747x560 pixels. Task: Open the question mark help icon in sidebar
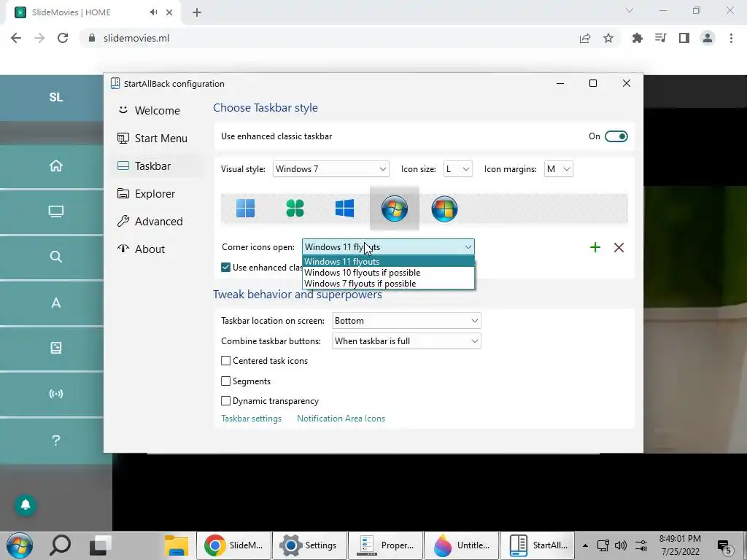click(55, 440)
